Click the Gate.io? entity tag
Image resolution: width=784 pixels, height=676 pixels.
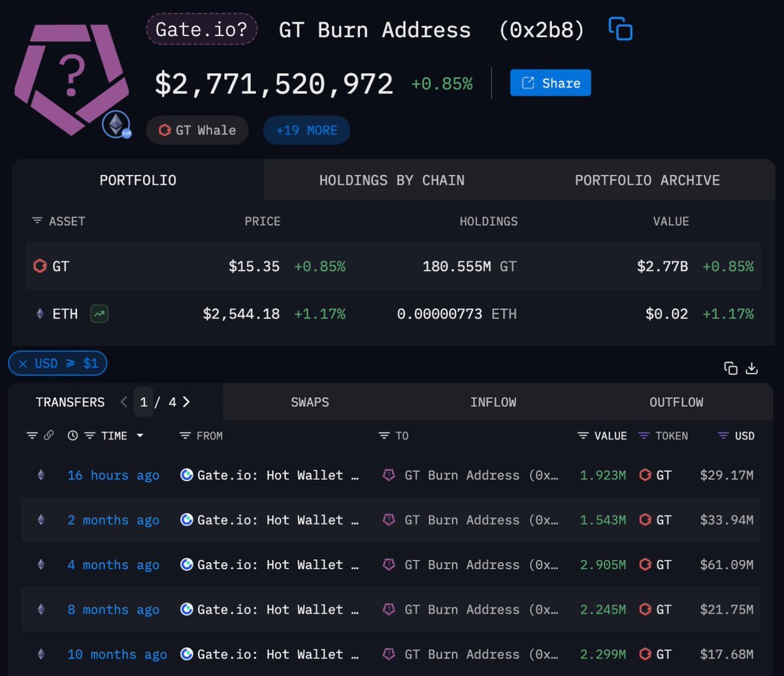(x=202, y=29)
